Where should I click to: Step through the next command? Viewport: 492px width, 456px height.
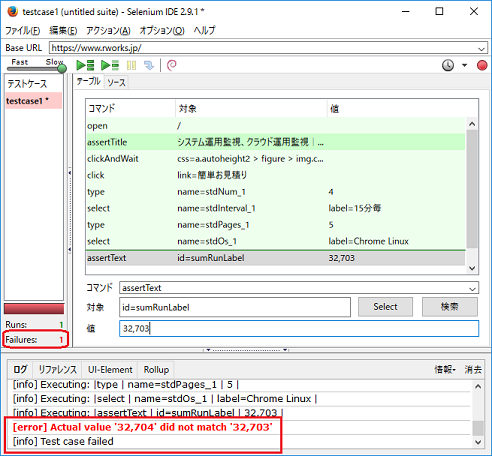coord(149,65)
